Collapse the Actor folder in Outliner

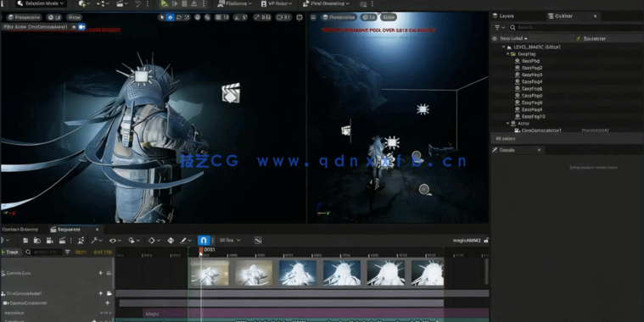507,123
